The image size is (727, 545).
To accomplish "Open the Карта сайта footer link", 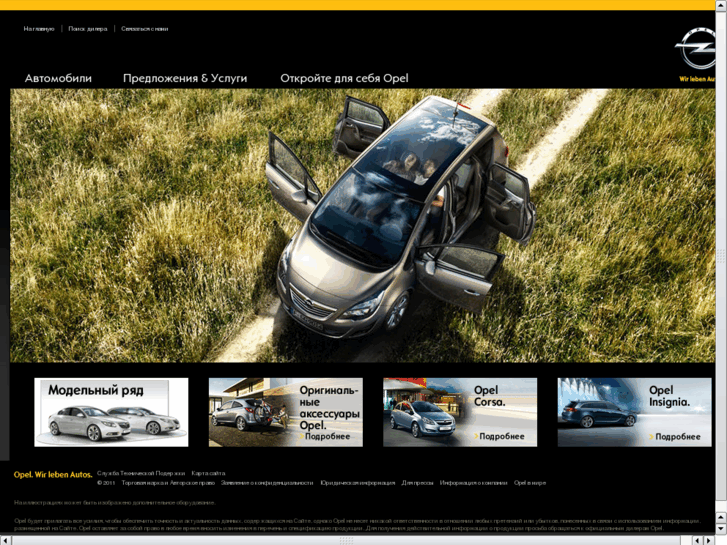I will [x=208, y=474].
